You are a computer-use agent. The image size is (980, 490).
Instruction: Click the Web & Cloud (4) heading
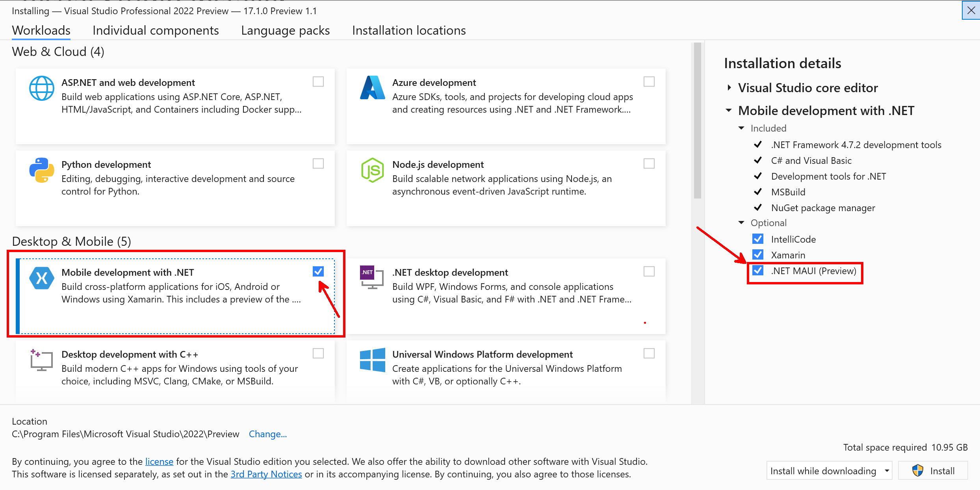[58, 52]
